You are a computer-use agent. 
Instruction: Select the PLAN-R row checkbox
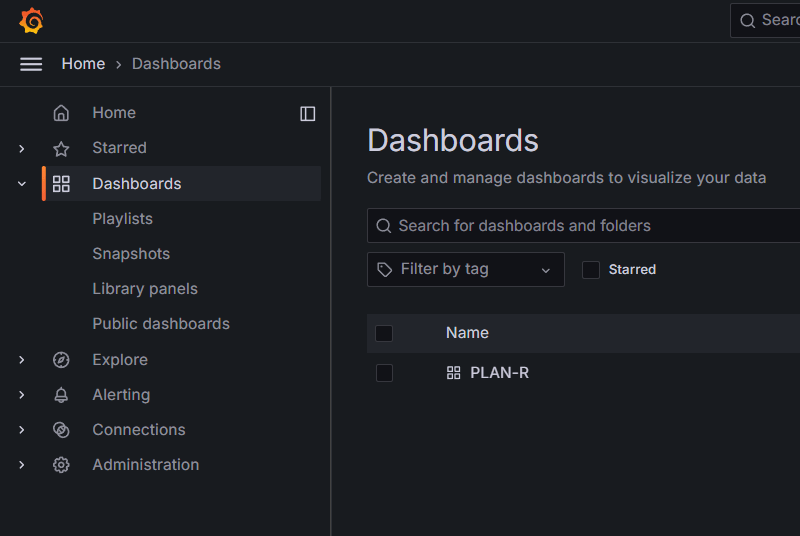pos(384,373)
